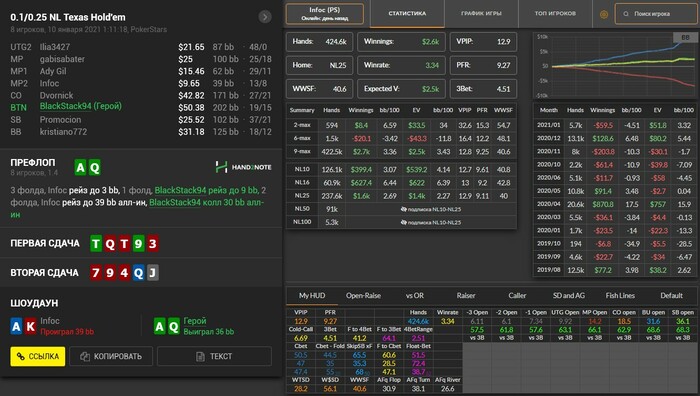700x396 pixels.
Task: Click the Winnings $2.6k stat box
Action: 401,42
